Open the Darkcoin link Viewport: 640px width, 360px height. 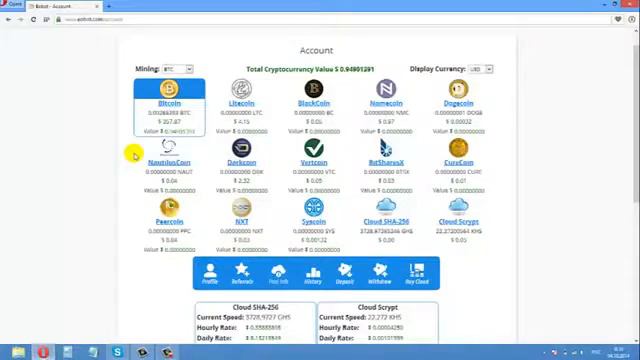point(241,162)
